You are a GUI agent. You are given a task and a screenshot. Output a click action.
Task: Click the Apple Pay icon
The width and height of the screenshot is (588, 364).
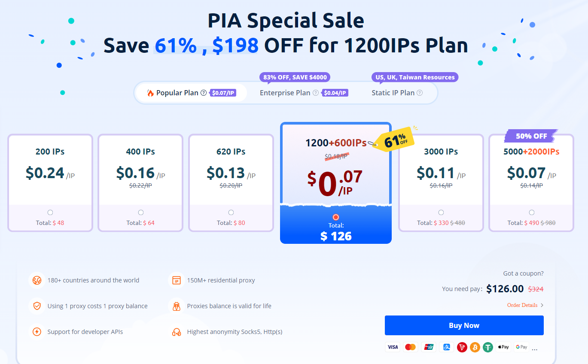point(503,347)
